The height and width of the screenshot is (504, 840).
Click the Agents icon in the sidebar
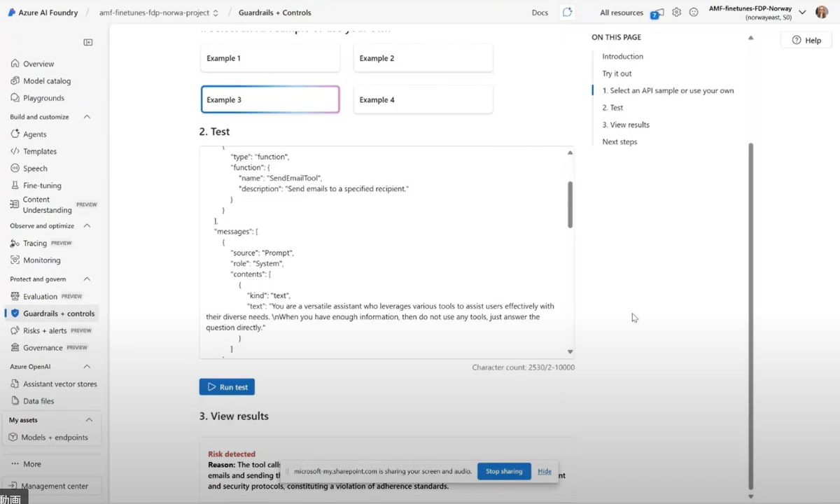pyautogui.click(x=15, y=134)
